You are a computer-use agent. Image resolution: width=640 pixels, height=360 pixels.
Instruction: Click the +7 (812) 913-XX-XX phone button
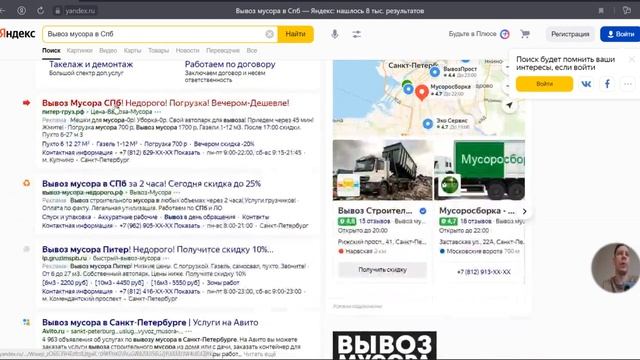click(x=483, y=272)
